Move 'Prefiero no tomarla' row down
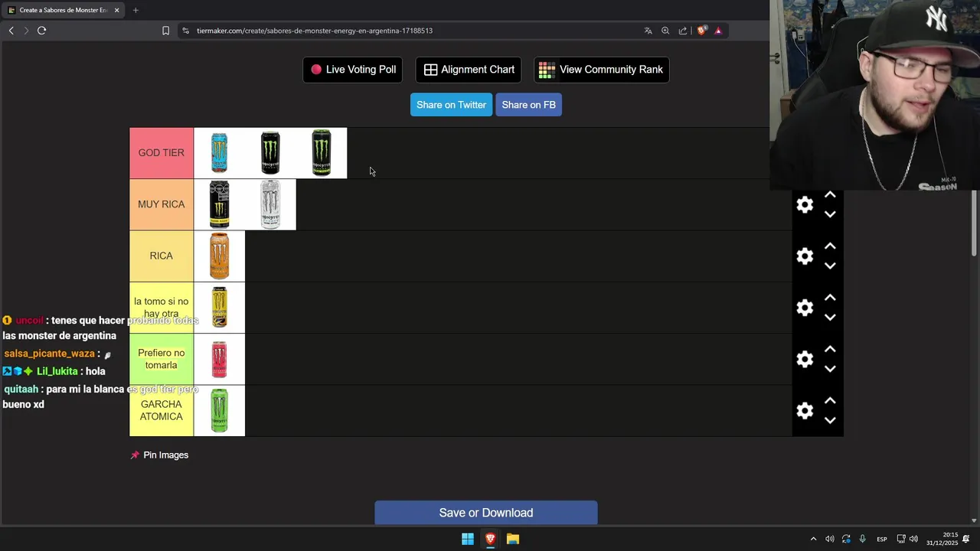Image resolution: width=980 pixels, height=551 pixels. point(830,369)
